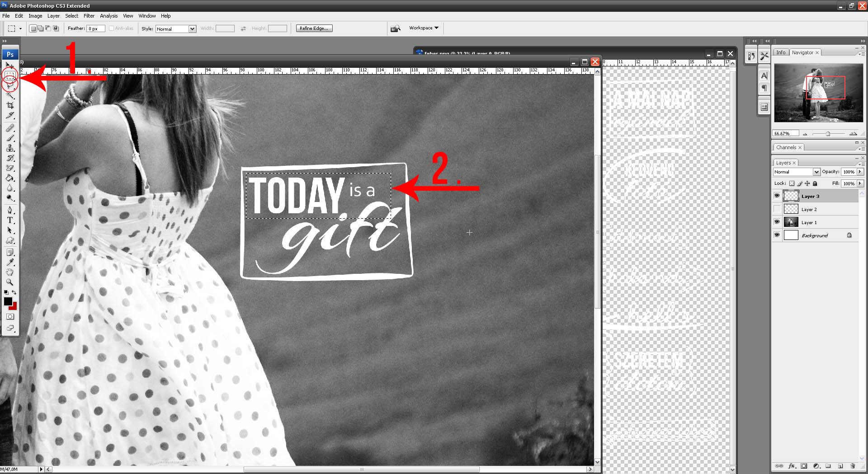This screenshot has height=474, width=868.
Task: Click the layer mask icon in the Layers panel
Action: pos(804,466)
